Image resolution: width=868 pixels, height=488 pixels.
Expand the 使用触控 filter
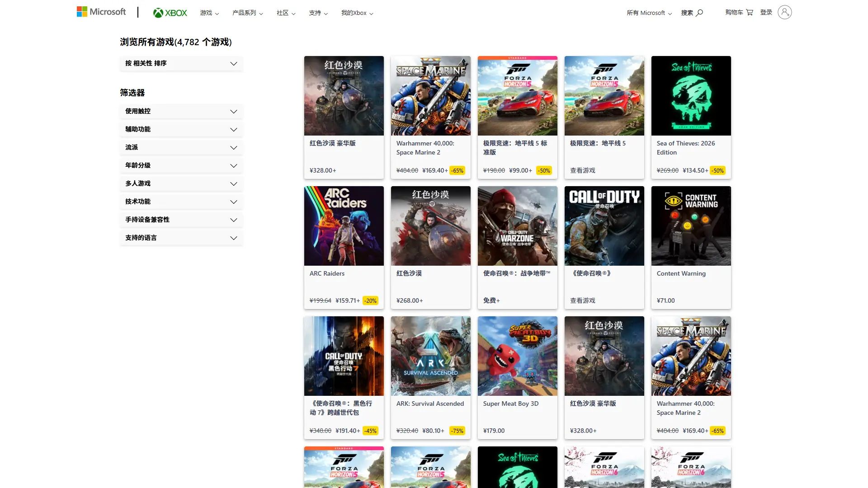(x=181, y=111)
